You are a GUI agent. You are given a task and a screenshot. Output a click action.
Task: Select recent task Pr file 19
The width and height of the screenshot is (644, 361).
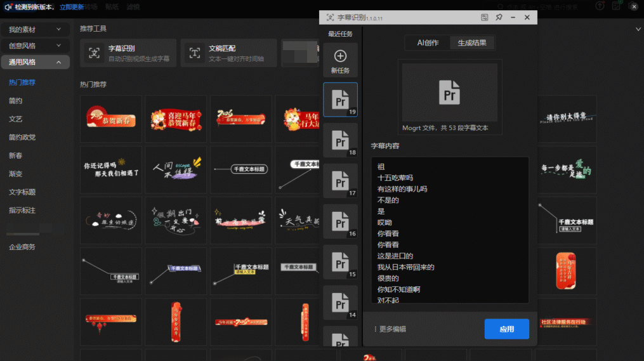pos(340,100)
